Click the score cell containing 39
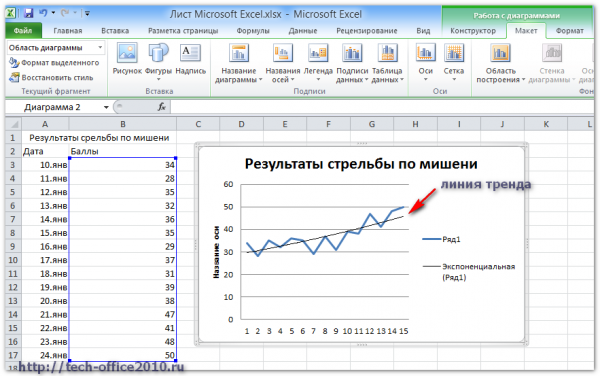 (123, 287)
